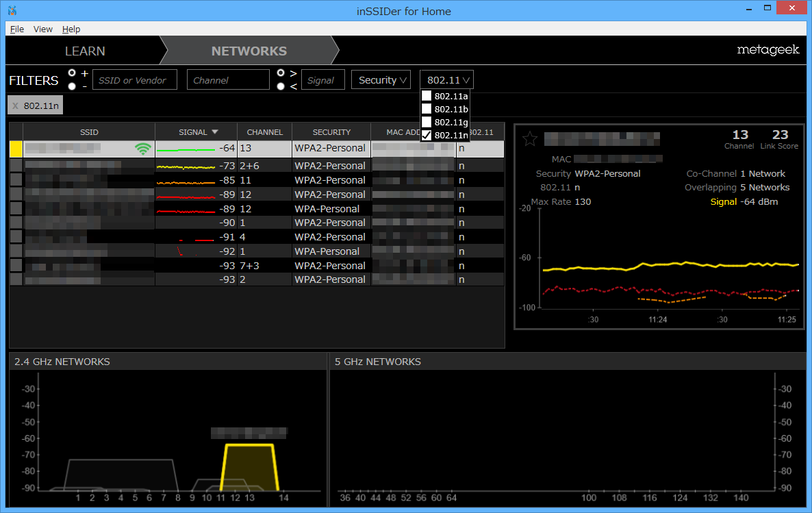The height and width of the screenshot is (513, 812).
Task: Click the signal value -90
Action: pyautogui.click(x=227, y=223)
